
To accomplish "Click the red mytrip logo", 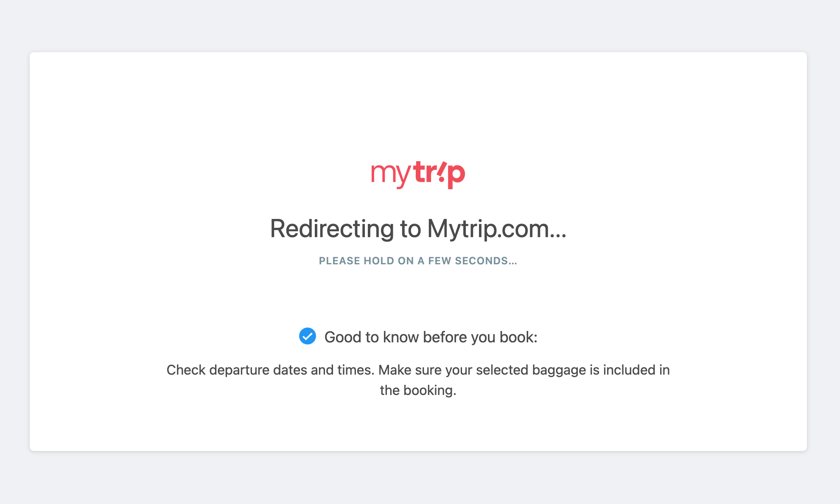I will (418, 175).
